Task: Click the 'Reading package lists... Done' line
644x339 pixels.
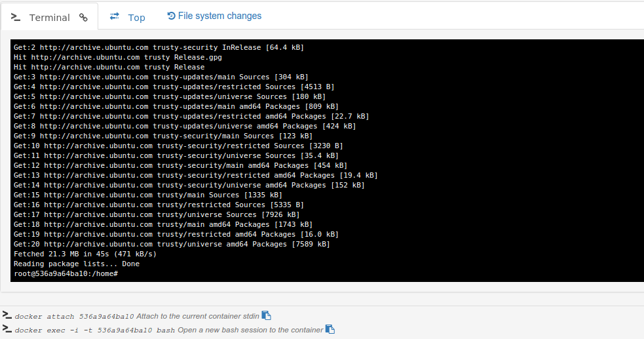Action: pos(77,264)
